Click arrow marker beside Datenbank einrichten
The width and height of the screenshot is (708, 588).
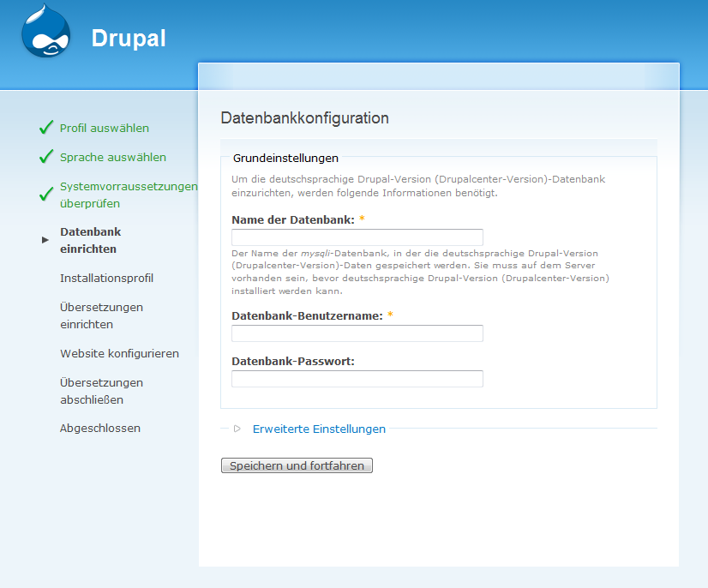[45, 240]
